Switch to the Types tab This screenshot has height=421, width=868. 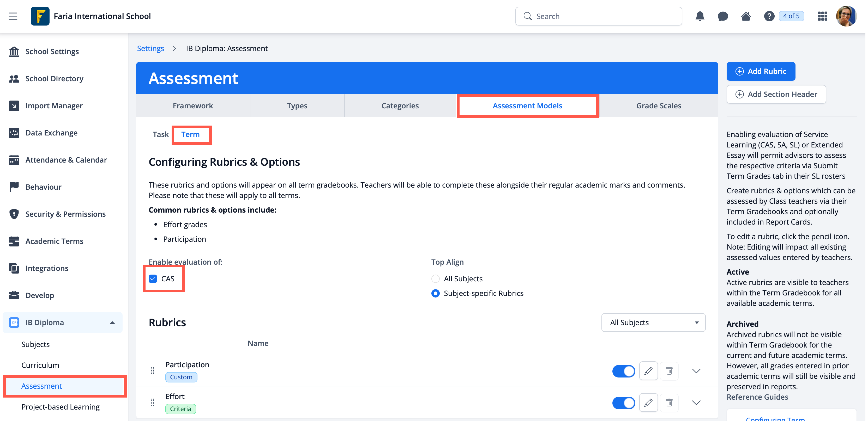(x=297, y=106)
